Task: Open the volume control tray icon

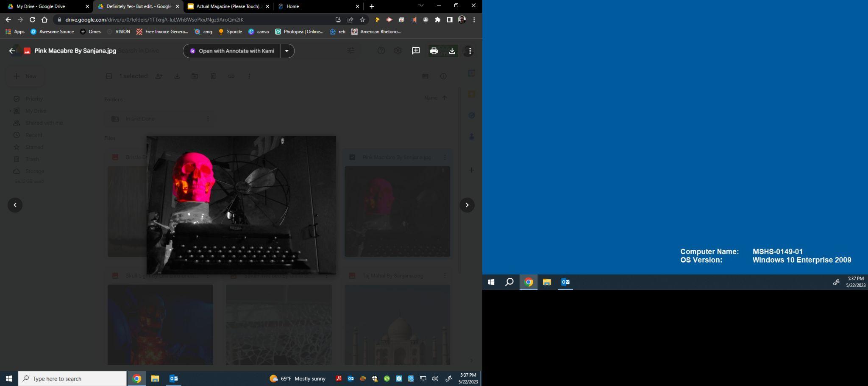Action: 435,379
